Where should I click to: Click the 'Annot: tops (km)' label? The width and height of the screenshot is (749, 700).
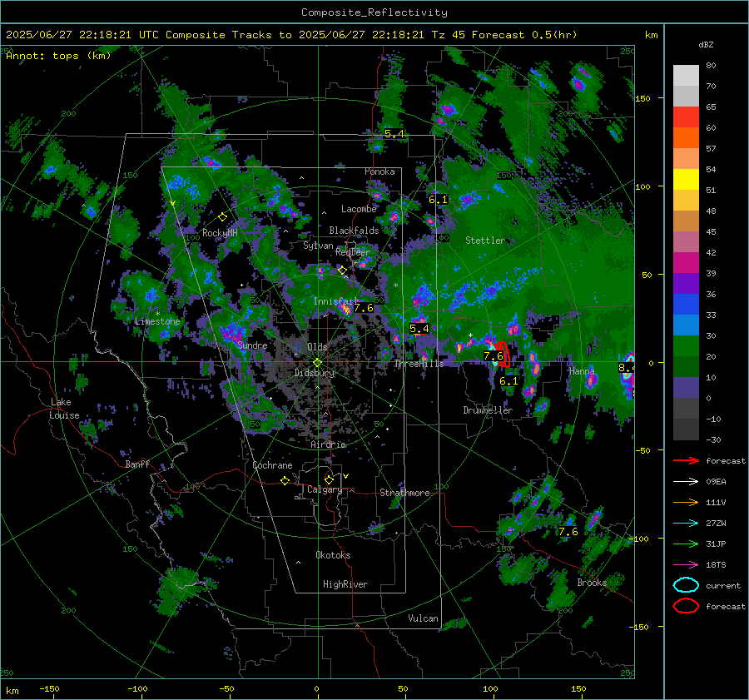click(58, 56)
